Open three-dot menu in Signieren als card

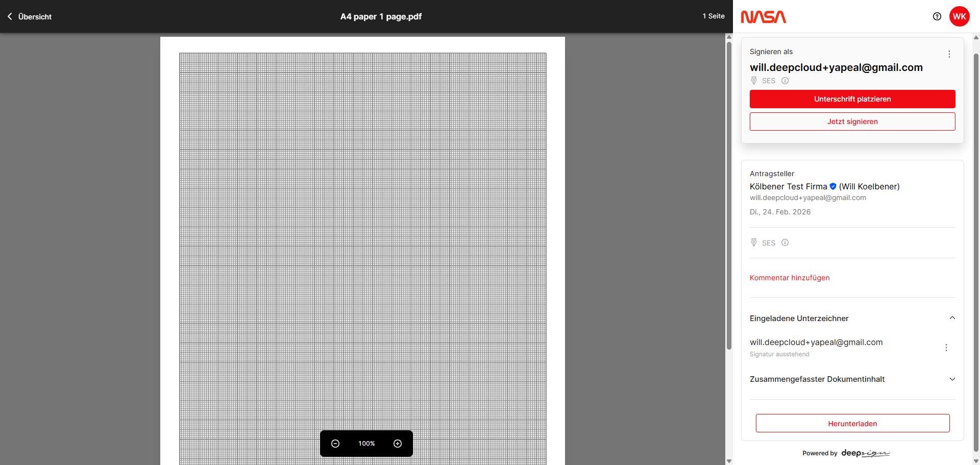click(x=949, y=54)
